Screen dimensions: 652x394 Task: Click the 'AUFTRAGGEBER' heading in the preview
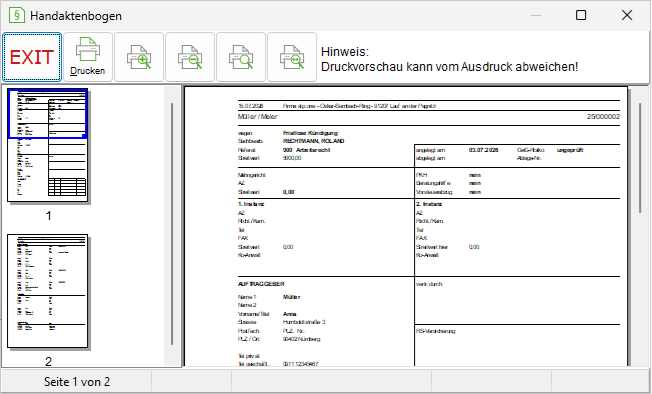(261, 284)
